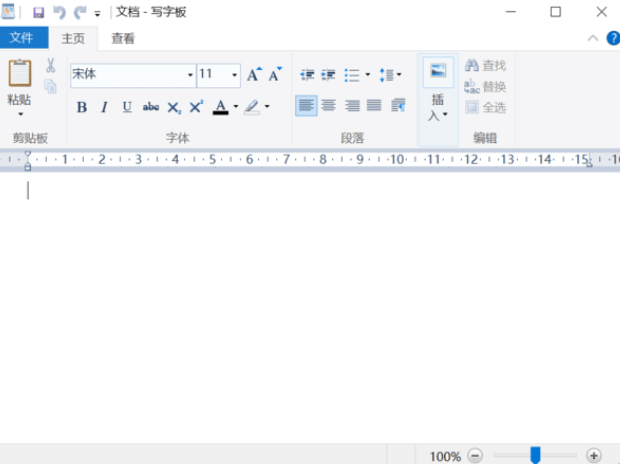The height and width of the screenshot is (464, 620).
Task: Increase the paragraph indent
Action: tap(328, 75)
